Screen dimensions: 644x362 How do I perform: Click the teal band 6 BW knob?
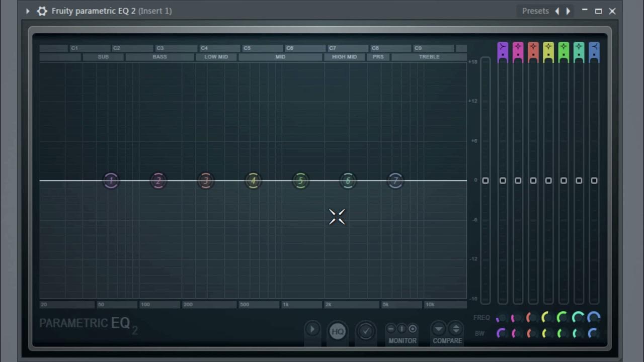click(x=579, y=333)
